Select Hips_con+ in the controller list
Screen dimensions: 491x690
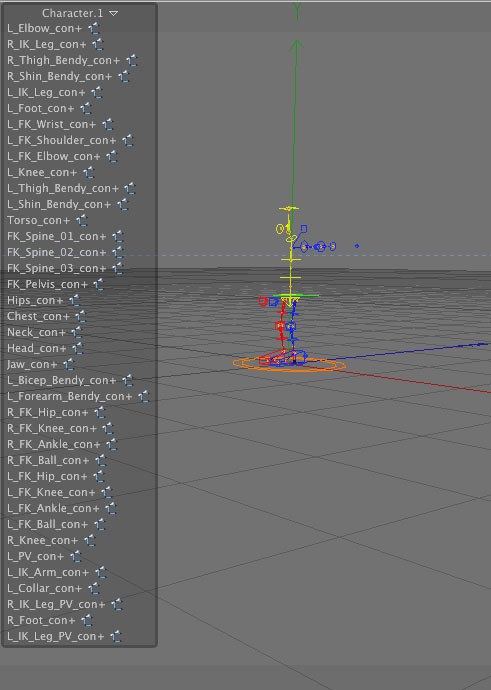(35, 301)
